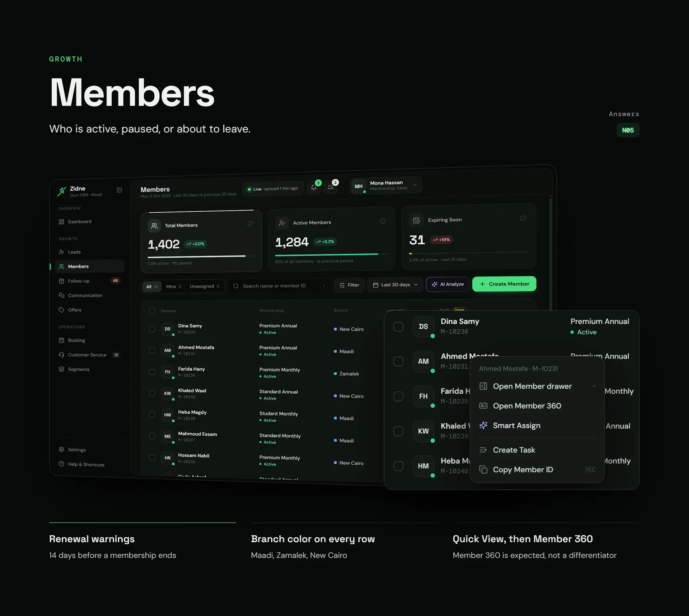Click the DS avatar in the zoomed panel
The height and width of the screenshot is (616, 689).
pos(423,326)
